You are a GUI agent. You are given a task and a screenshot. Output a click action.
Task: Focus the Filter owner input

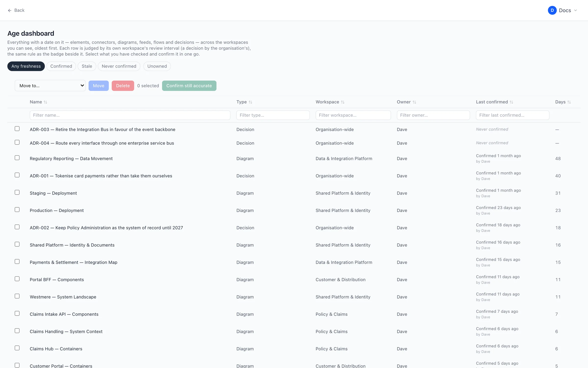433,115
